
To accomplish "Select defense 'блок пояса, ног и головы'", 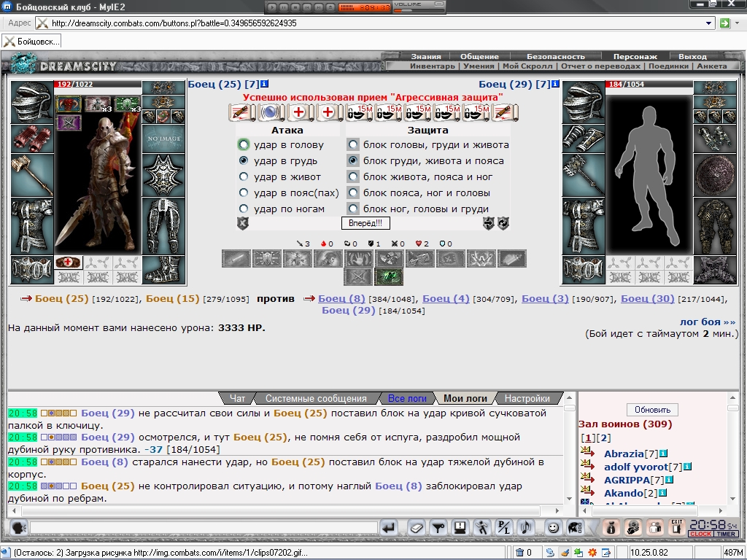I will tap(353, 192).
